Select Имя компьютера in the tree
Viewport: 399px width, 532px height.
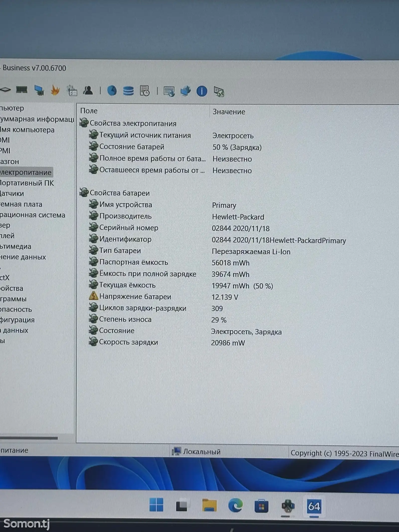(x=27, y=130)
